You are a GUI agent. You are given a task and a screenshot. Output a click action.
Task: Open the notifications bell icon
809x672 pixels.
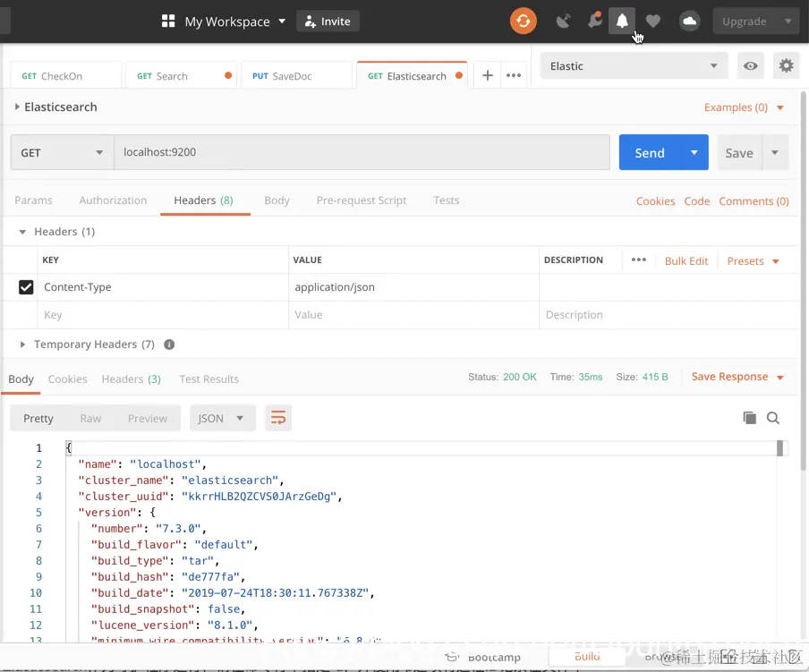622,21
